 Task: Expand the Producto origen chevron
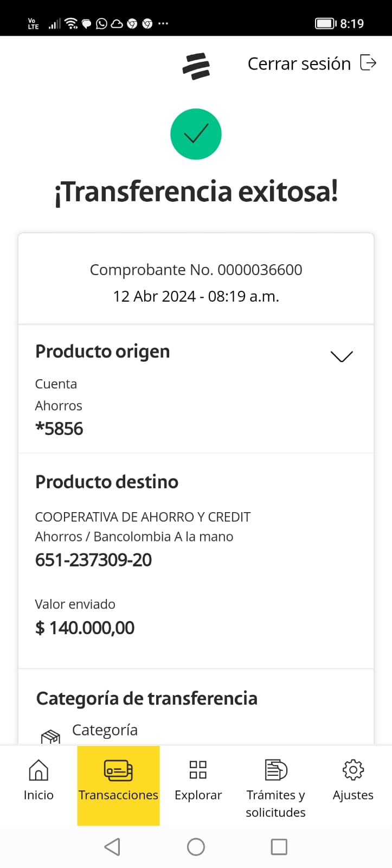[342, 356]
